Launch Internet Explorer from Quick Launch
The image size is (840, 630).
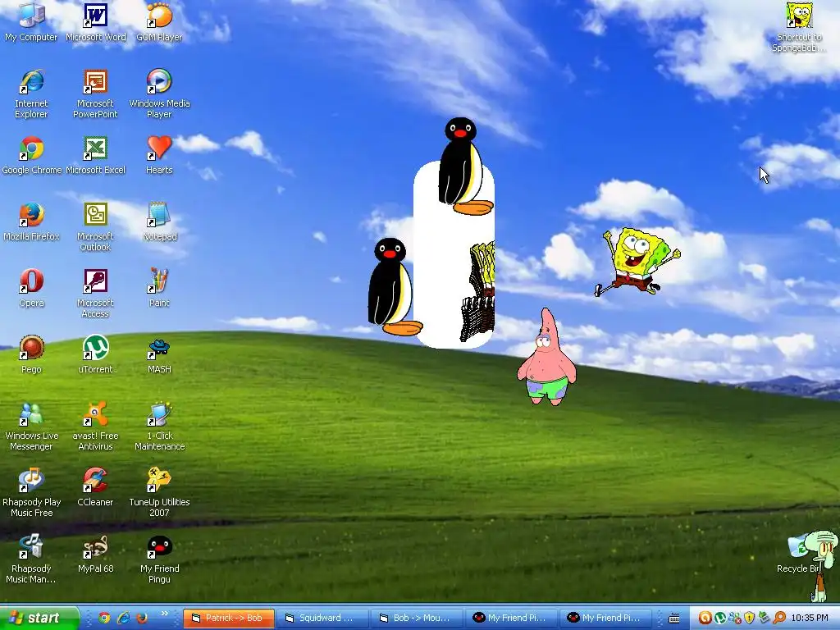coord(123,618)
